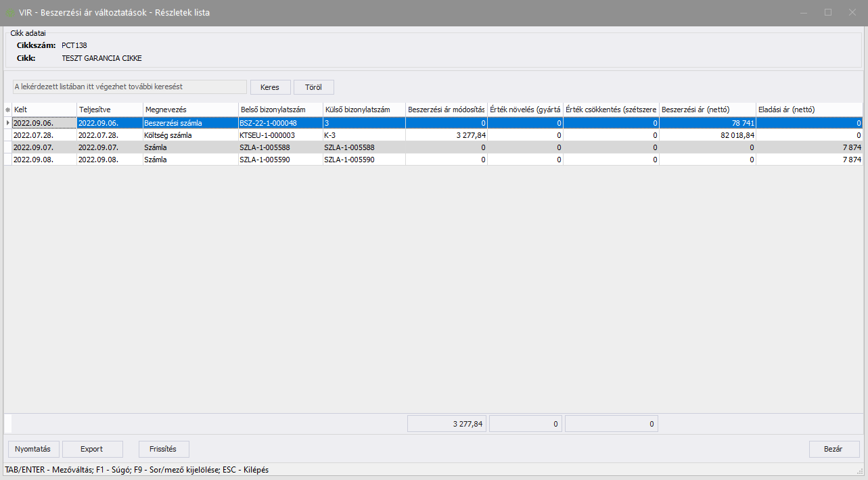Sort by Beszerzési ár (nettó) header
868x480 pixels.
pyautogui.click(x=707, y=110)
